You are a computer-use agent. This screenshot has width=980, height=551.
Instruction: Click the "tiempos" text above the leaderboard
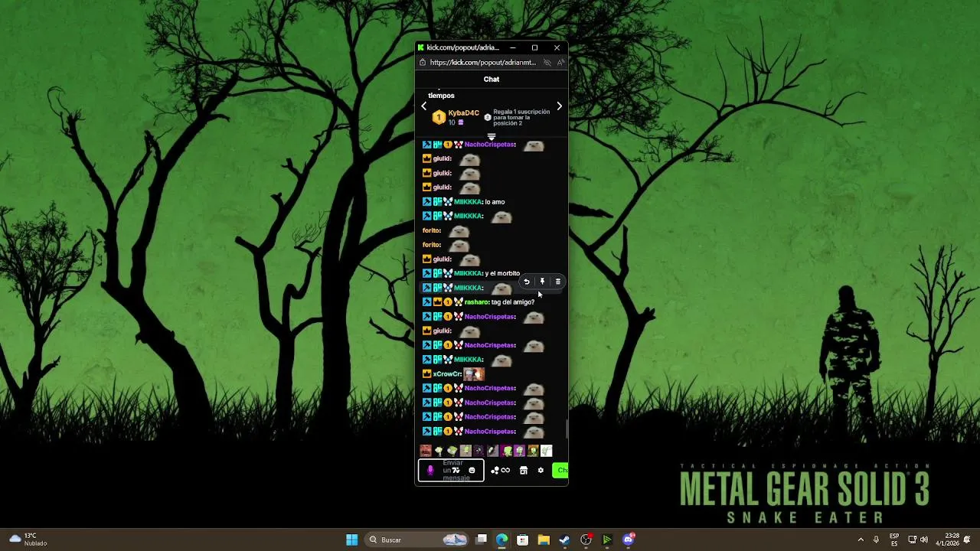coord(441,96)
